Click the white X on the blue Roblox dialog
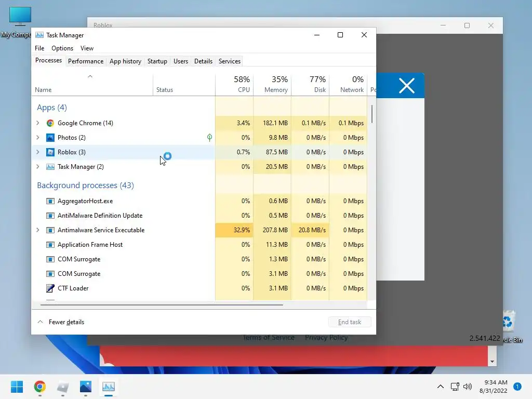The height and width of the screenshot is (399, 532). [x=407, y=86]
